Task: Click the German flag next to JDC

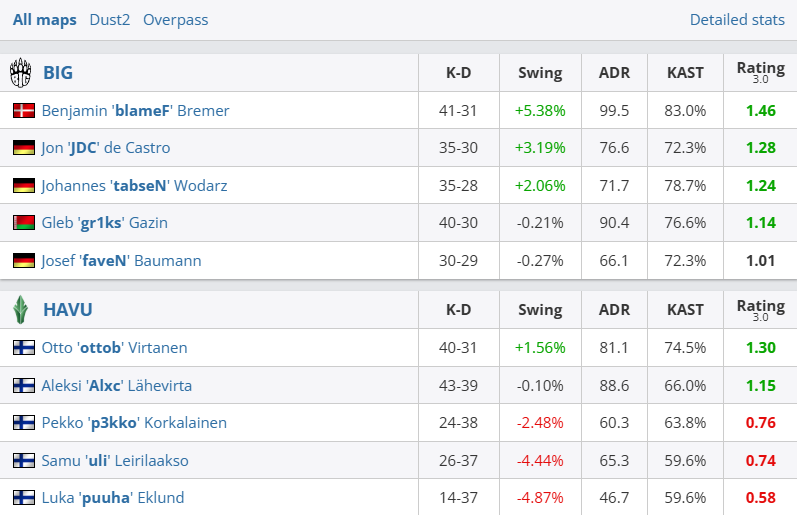Action: click(24, 148)
